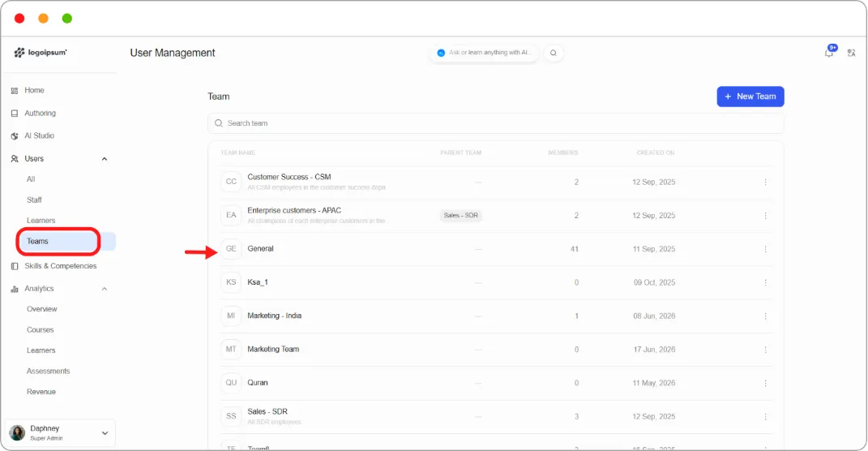Open more options for Ksa_1 team
The height and width of the screenshot is (451, 868).
(766, 282)
